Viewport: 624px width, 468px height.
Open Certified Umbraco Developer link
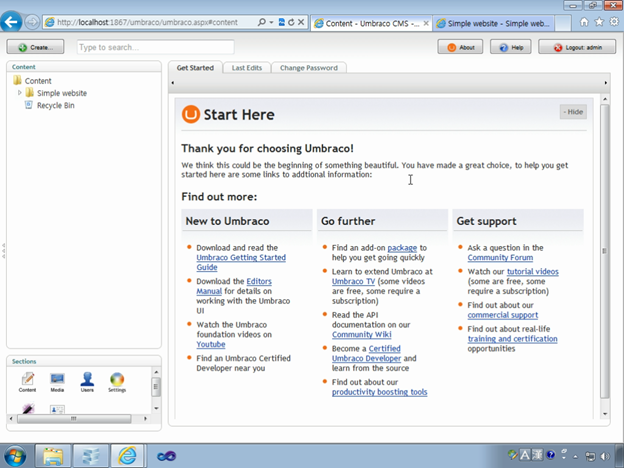(367, 353)
